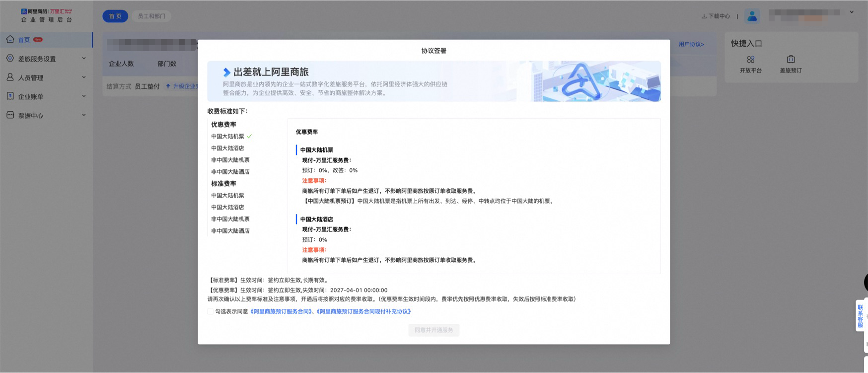Click the 差旅预订 briefcase icon
Image resolution: width=868 pixels, height=373 pixels.
[791, 60]
